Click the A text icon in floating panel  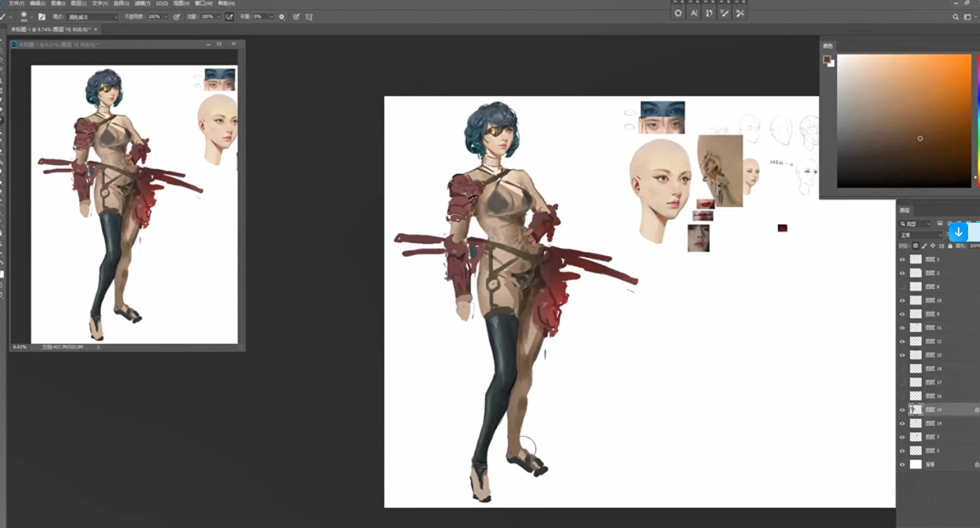(694, 13)
